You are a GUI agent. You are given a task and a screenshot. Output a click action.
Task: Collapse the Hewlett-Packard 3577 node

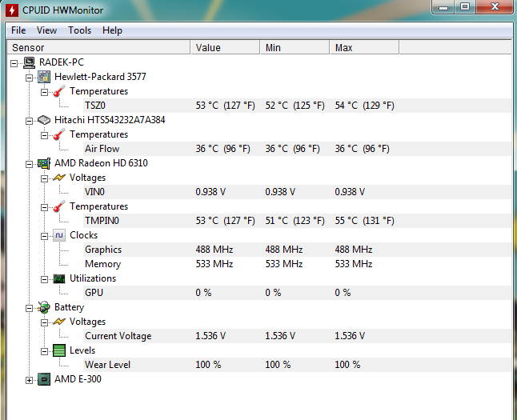pos(29,78)
